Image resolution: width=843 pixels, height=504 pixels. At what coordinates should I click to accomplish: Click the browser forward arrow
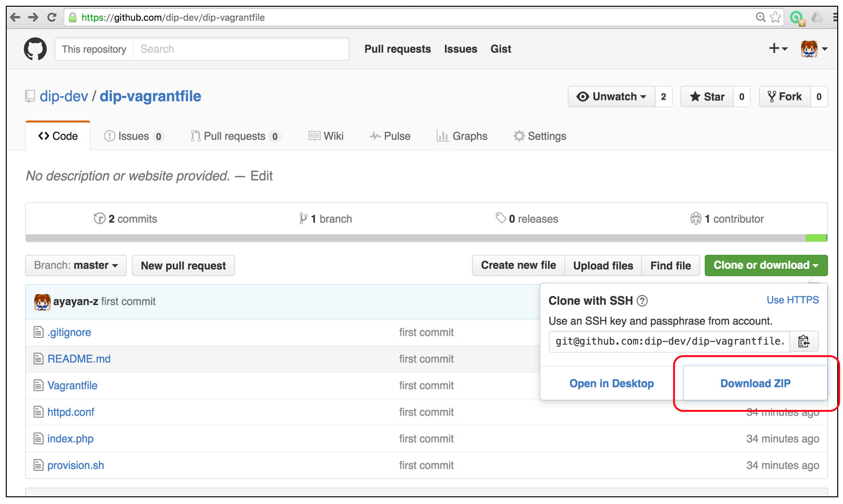(x=33, y=17)
